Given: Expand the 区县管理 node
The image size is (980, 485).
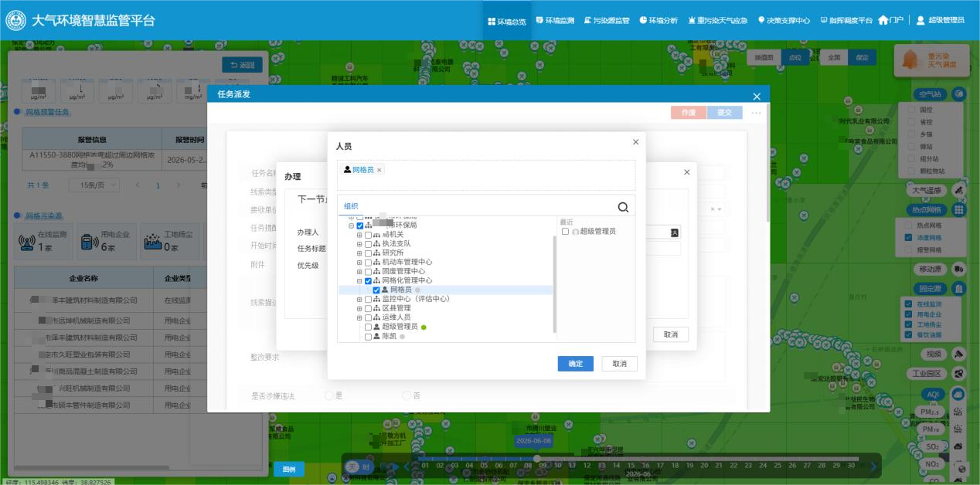Looking at the screenshot, I should pyautogui.click(x=359, y=308).
